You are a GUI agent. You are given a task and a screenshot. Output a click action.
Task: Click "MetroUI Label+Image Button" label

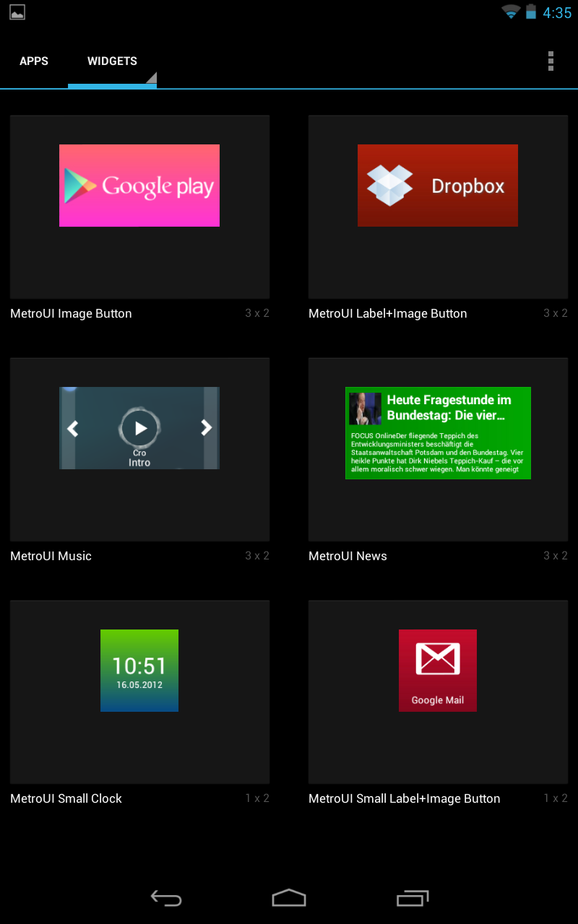click(x=388, y=313)
